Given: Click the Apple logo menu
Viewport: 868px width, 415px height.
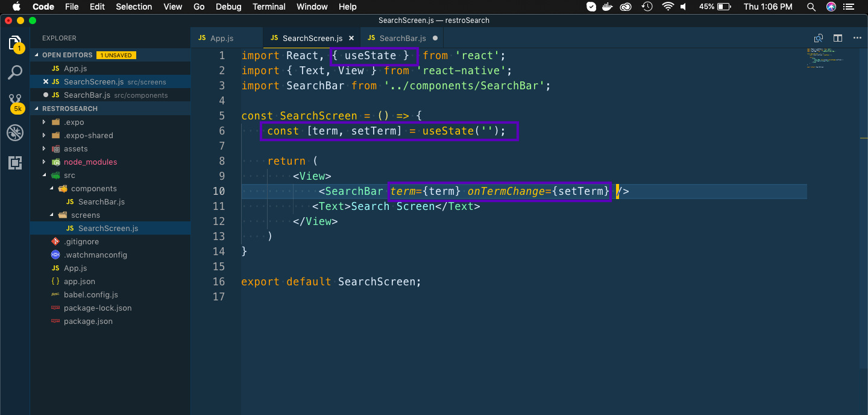Looking at the screenshot, I should click(x=16, y=7).
